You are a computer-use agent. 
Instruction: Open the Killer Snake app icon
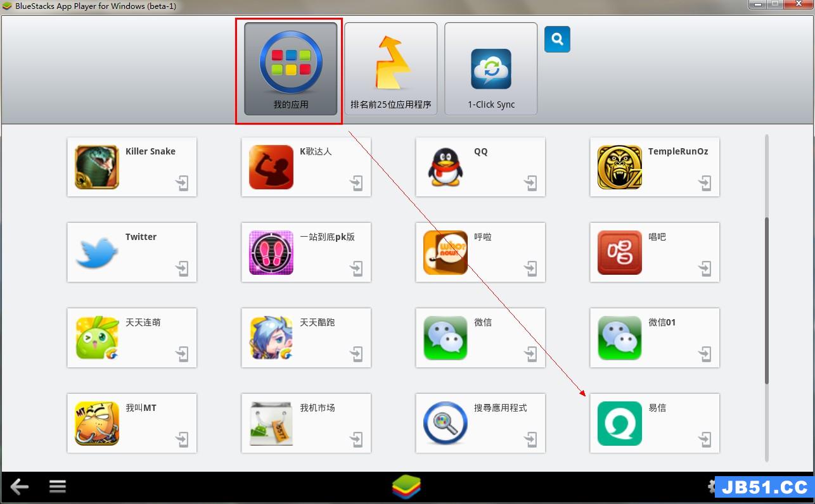pos(97,167)
